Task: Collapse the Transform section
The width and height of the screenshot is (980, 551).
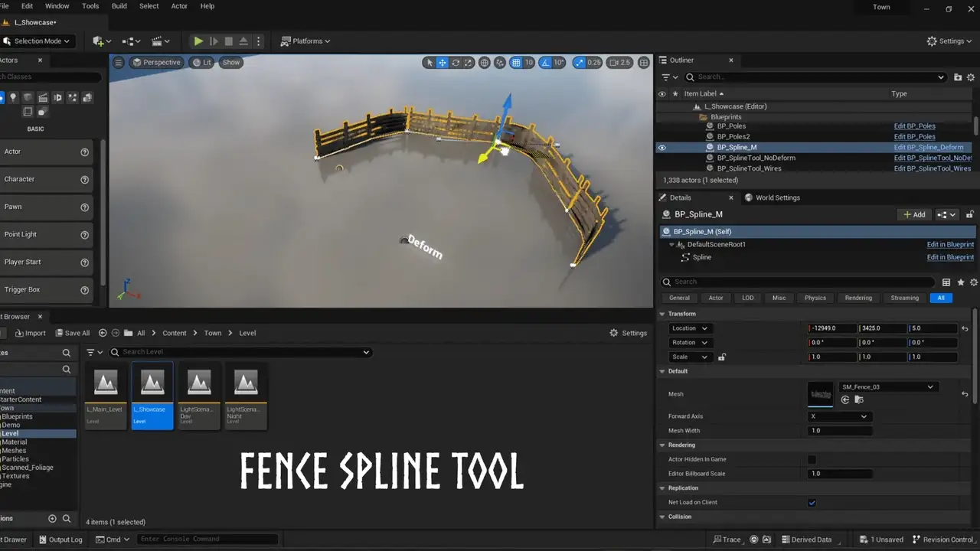Action: 663,314
